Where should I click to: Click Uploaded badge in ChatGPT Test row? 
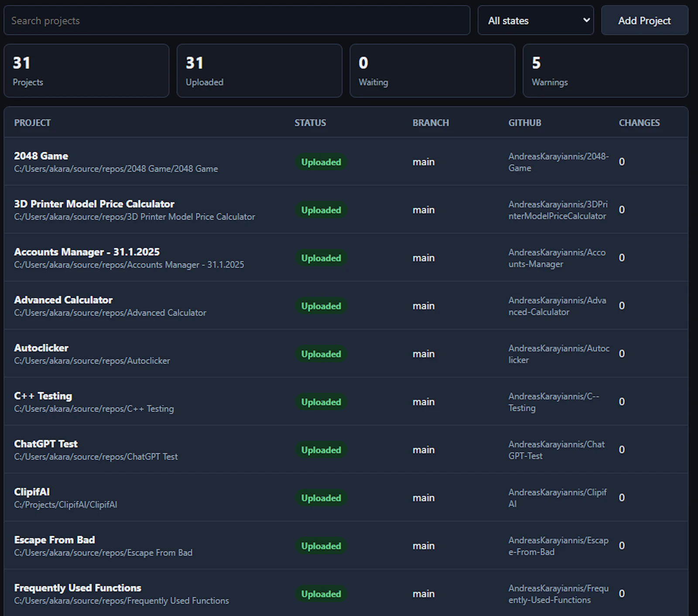pyautogui.click(x=321, y=450)
